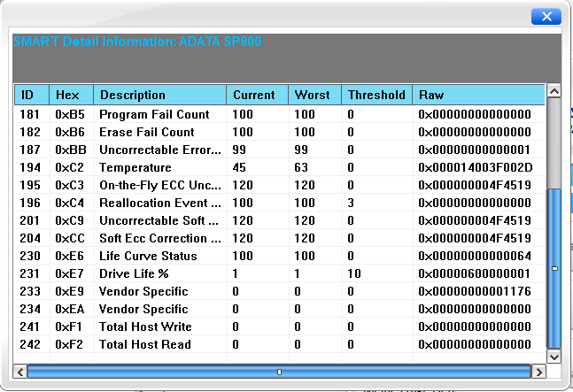The width and height of the screenshot is (573, 392).
Task: Click raw value 0x00000000000001
Action: [x=475, y=150]
